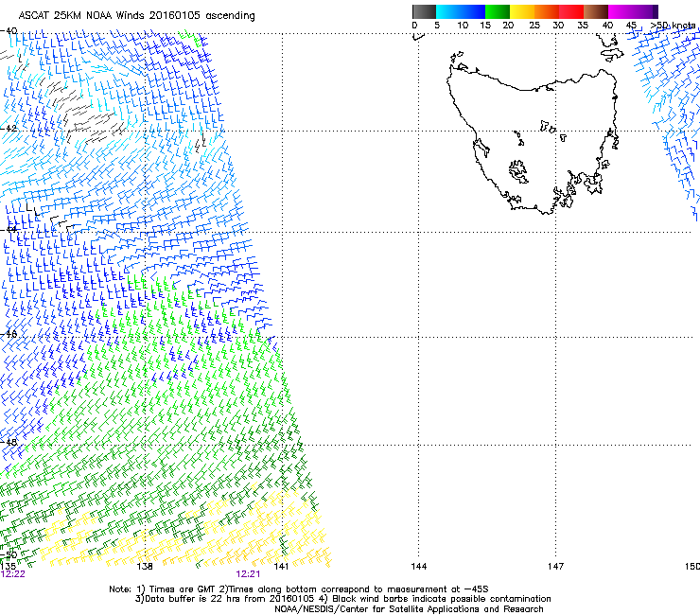Screen dimensions: 700x615
Task: Click the purple time label 12:21
Action: click(x=248, y=574)
